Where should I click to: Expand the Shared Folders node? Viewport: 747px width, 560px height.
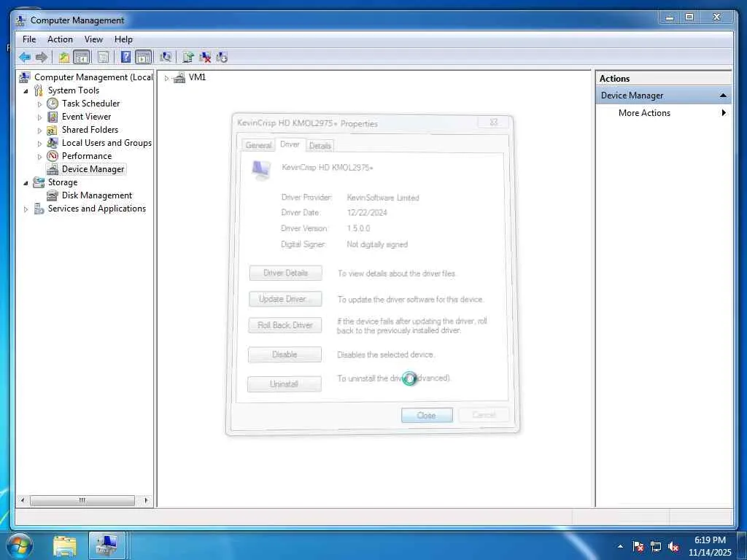39,131
